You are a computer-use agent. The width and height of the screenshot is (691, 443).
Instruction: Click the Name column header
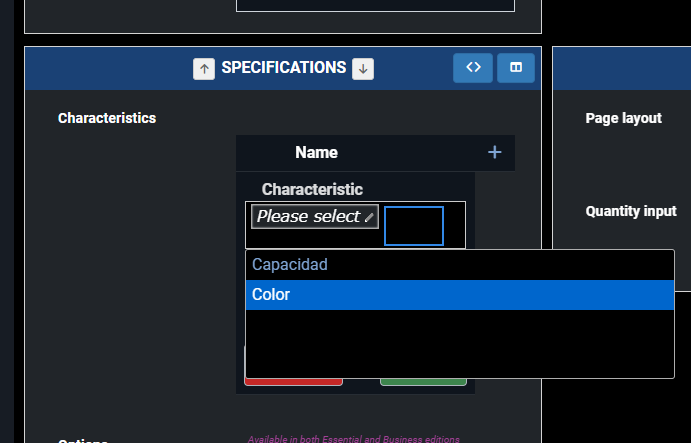coord(316,153)
